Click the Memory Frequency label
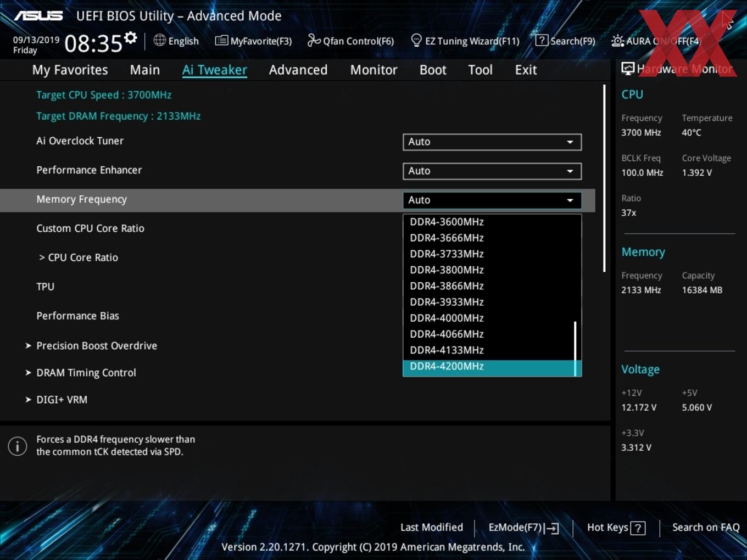The image size is (747, 560). click(81, 199)
